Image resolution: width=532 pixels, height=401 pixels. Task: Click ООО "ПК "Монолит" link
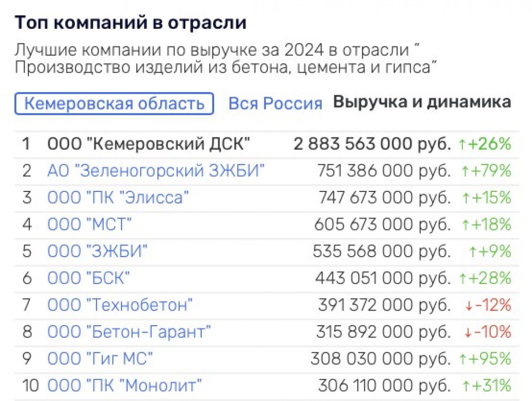click(125, 385)
